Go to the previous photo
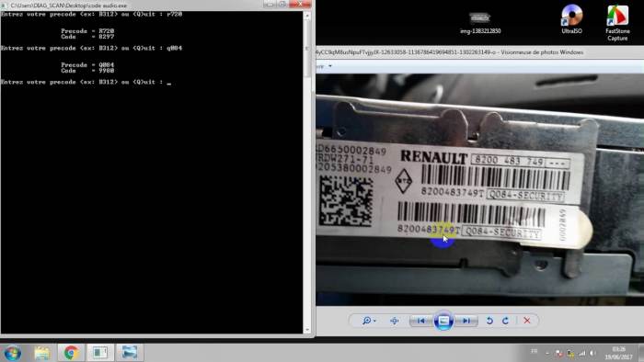The width and height of the screenshot is (644, 362). point(420,321)
